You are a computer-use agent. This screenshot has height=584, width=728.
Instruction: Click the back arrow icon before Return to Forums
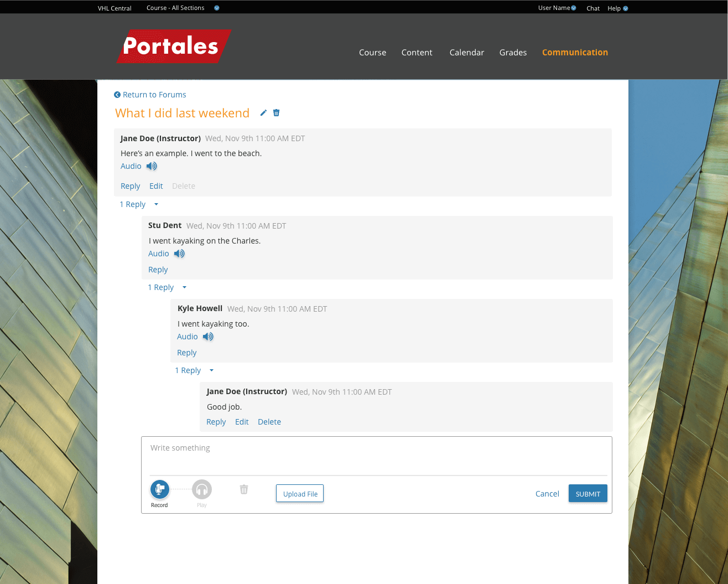(117, 95)
